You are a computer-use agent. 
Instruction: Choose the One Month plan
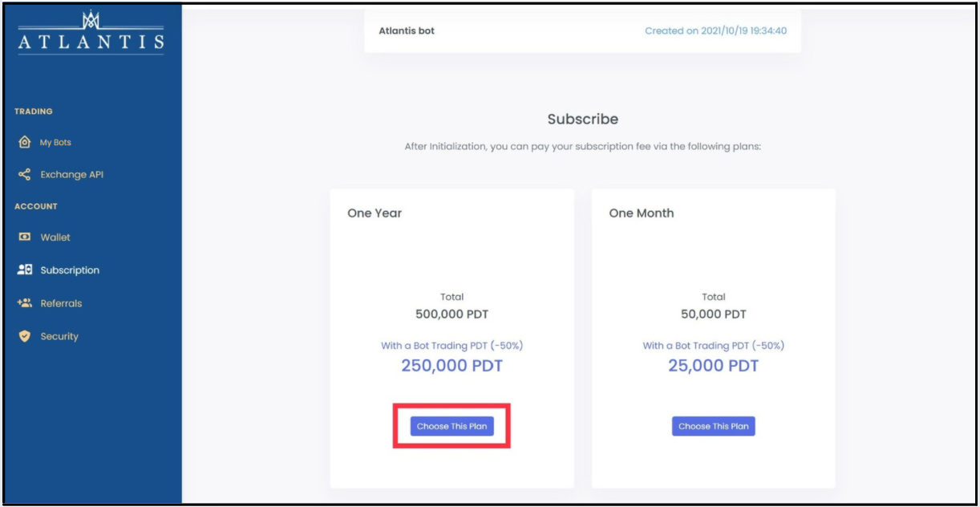(x=713, y=426)
